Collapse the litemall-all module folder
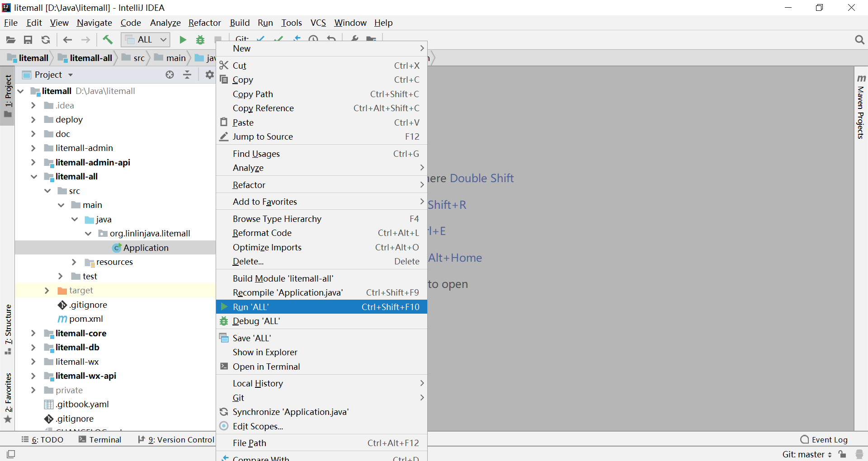The image size is (868, 461). pyautogui.click(x=33, y=177)
